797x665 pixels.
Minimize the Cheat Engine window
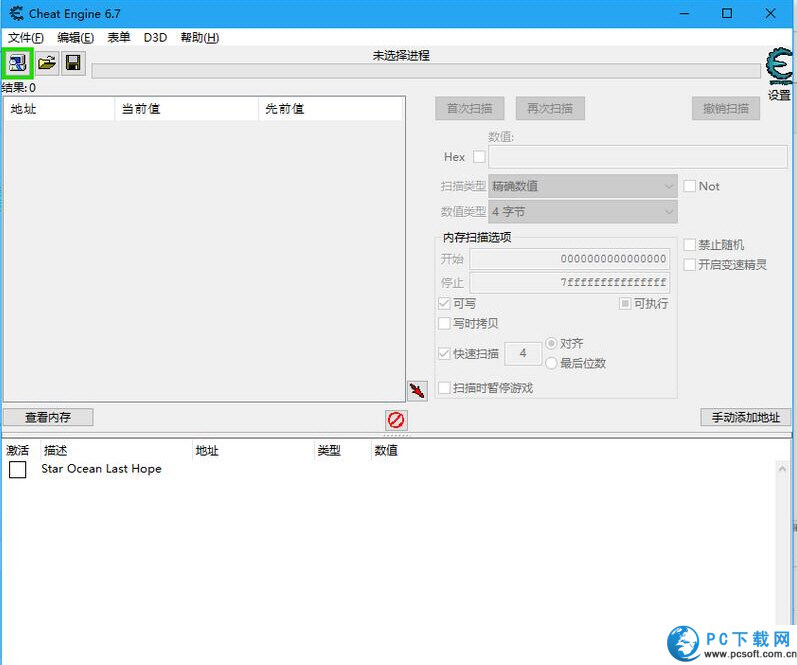[684, 14]
